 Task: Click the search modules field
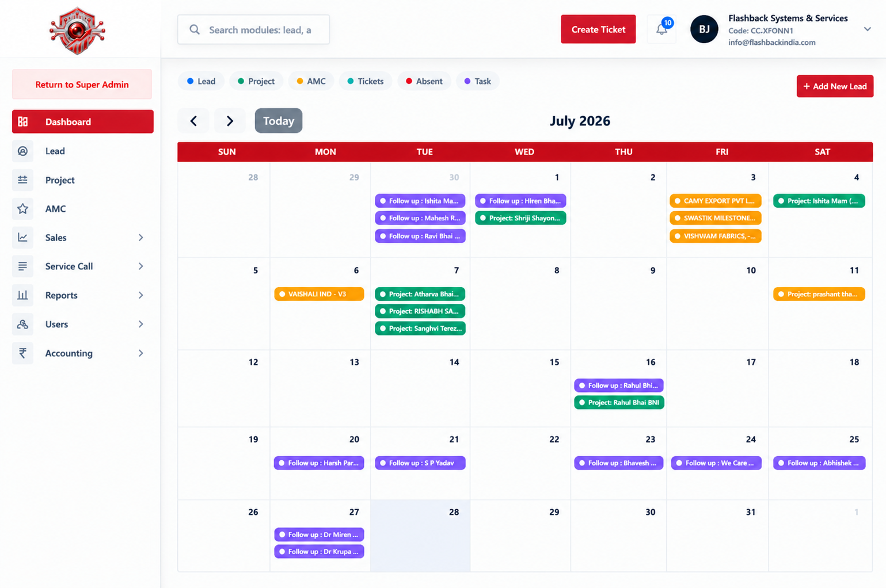tap(253, 29)
